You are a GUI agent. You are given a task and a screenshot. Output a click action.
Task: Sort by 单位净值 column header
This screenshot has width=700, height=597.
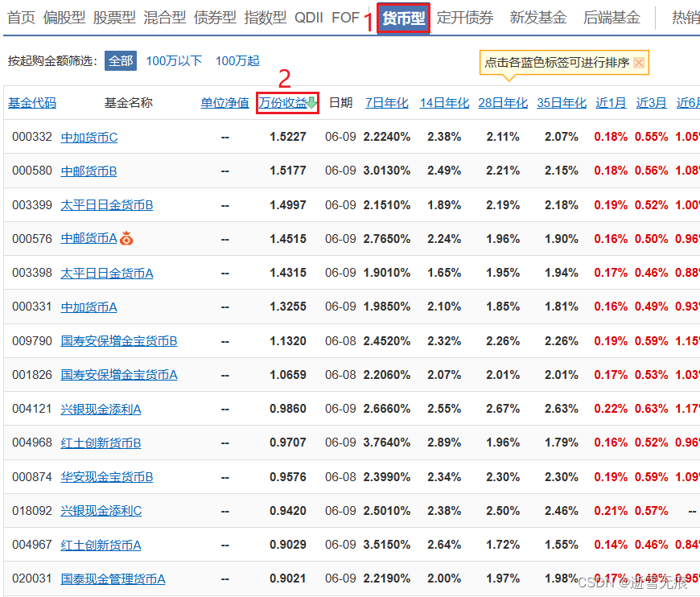[x=224, y=103]
